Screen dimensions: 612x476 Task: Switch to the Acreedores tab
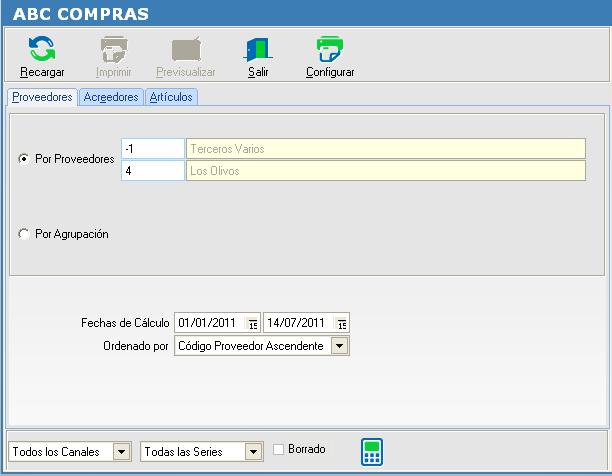click(x=111, y=97)
